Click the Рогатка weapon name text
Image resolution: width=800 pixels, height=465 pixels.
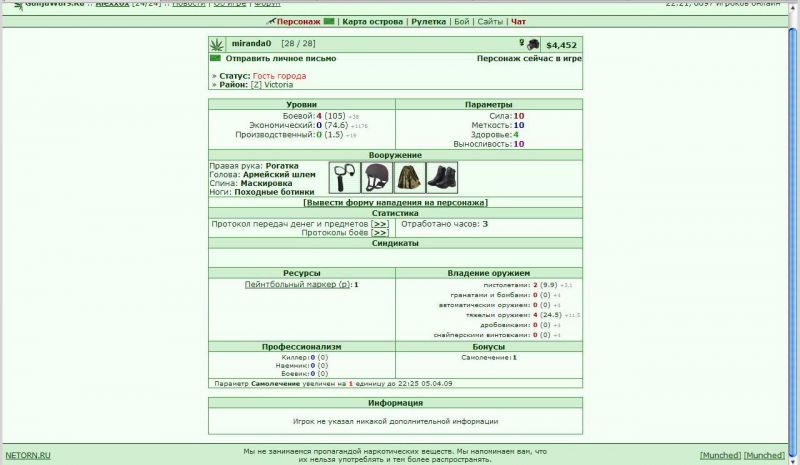tap(282, 166)
